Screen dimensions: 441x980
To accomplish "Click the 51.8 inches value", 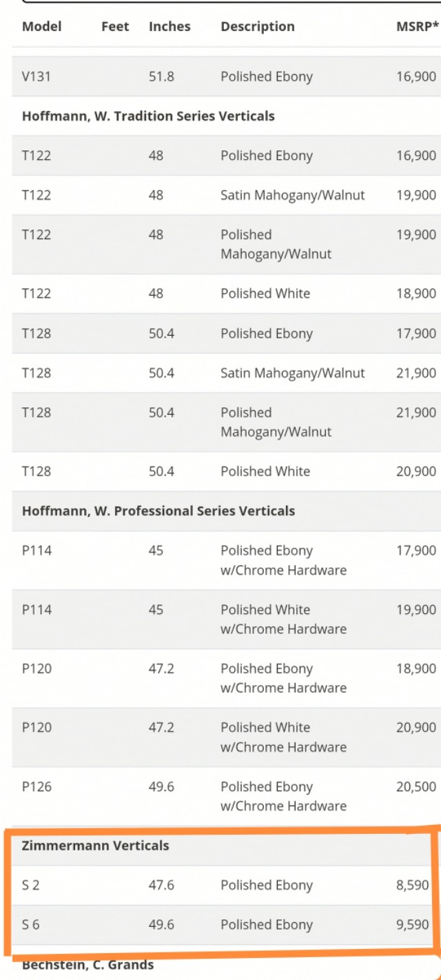I will [x=162, y=76].
